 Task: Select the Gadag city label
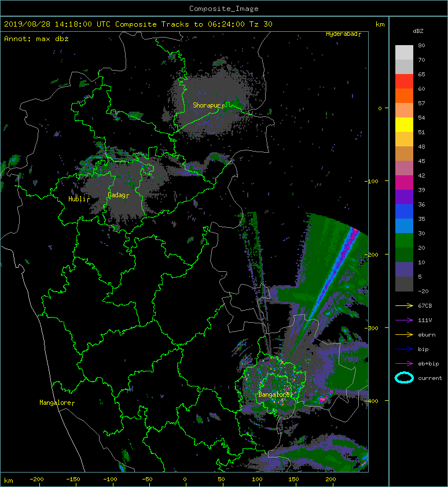(118, 195)
